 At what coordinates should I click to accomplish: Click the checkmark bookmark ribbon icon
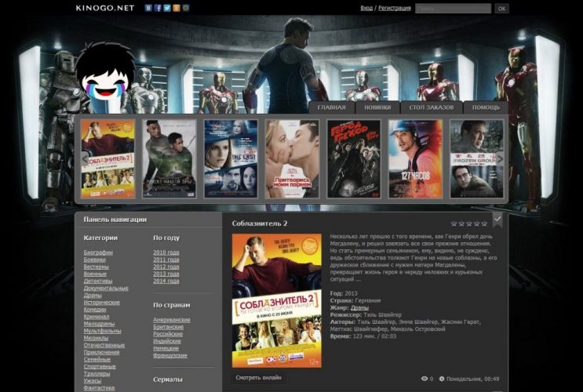[497, 220]
